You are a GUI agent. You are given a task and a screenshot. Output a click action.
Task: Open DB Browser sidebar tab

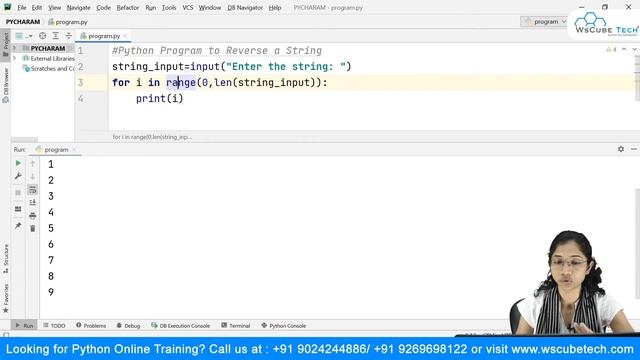coord(5,85)
